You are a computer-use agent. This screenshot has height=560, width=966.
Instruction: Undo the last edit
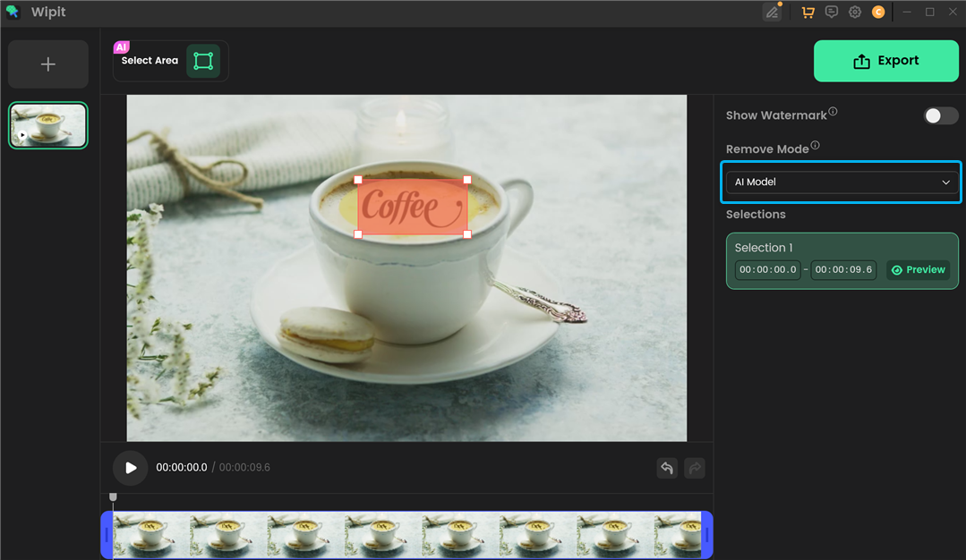tap(667, 468)
